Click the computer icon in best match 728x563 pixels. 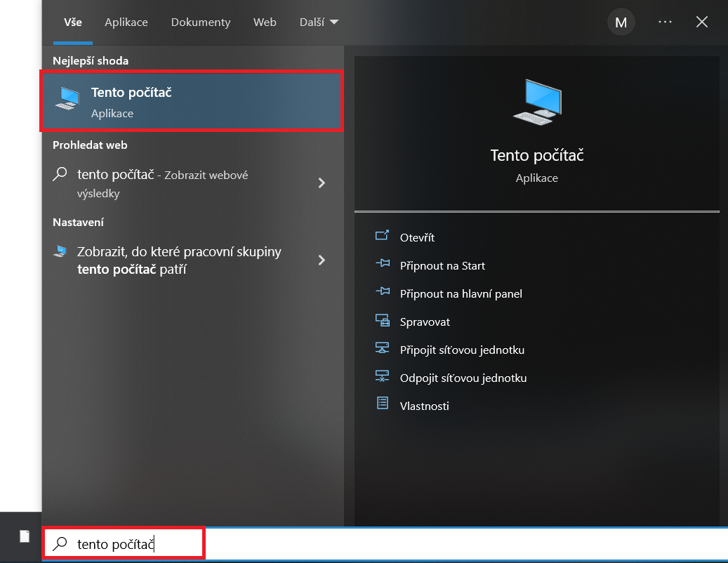pyautogui.click(x=67, y=98)
